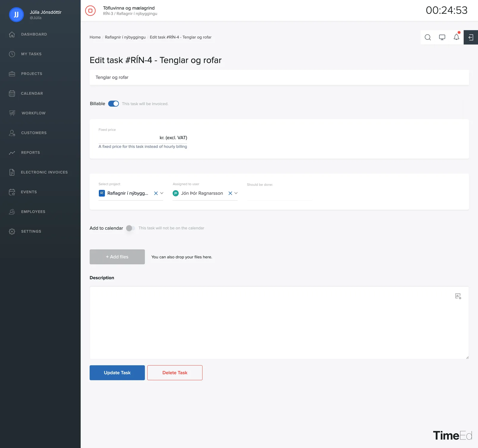Expand the Select project dropdown
Image resolution: width=478 pixels, height=448 pixels.
pos(162,193)
